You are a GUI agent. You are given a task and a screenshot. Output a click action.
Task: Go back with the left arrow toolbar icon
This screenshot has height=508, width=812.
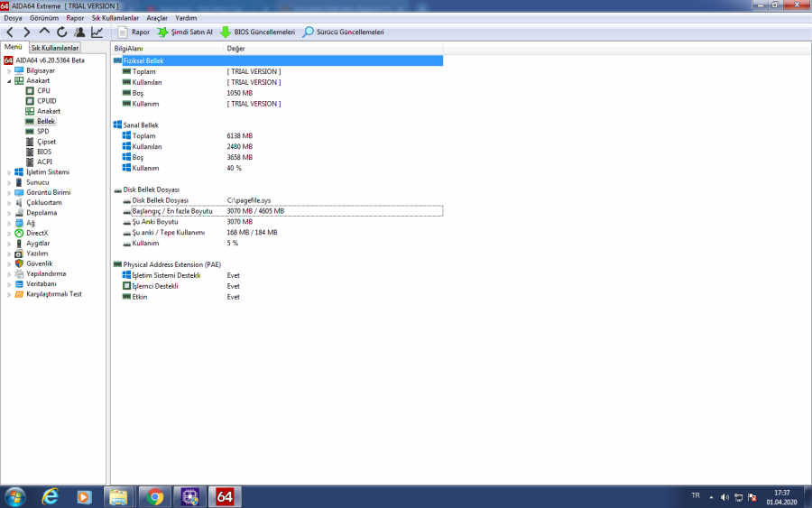(10, 32)
